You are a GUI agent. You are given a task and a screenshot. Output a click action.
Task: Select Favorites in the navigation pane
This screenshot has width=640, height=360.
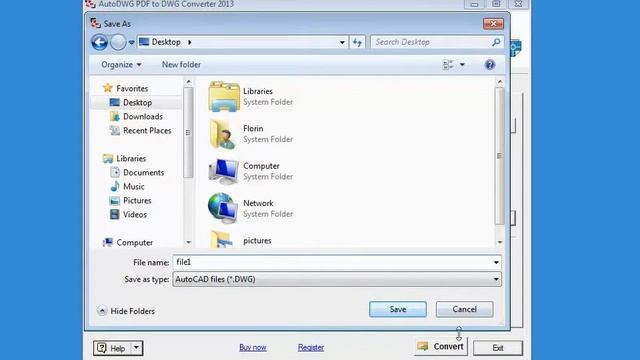(x=132, y=88)
